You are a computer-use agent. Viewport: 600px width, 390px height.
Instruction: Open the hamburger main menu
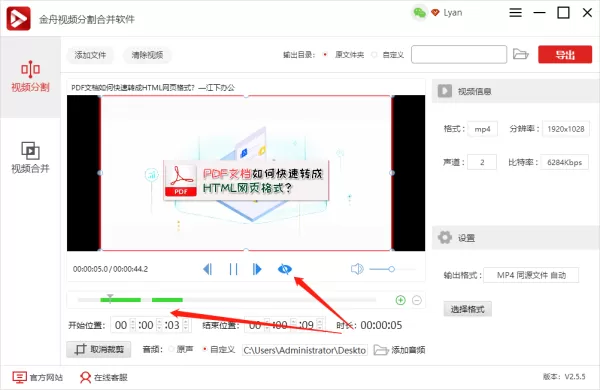tap(515, 13)
